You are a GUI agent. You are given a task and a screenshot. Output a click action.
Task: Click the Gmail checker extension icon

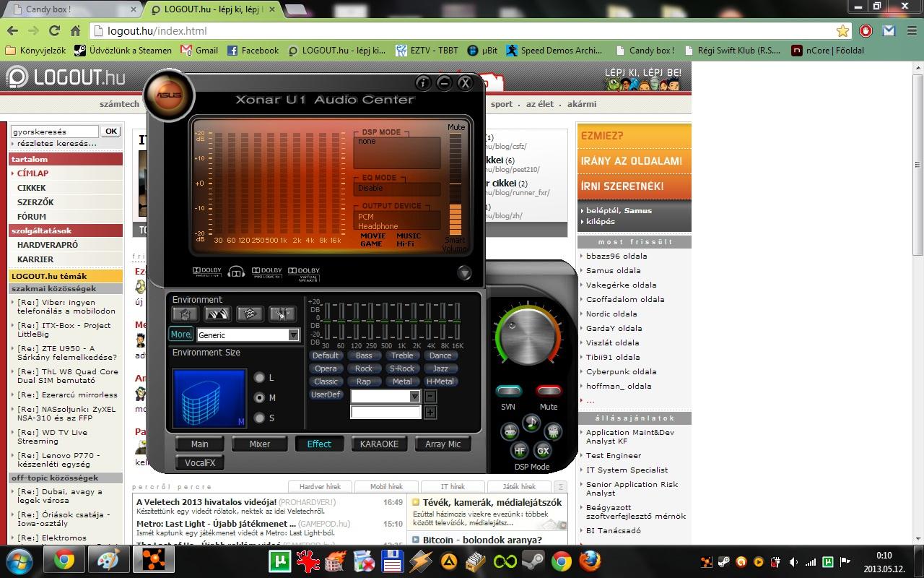(889, 31)
